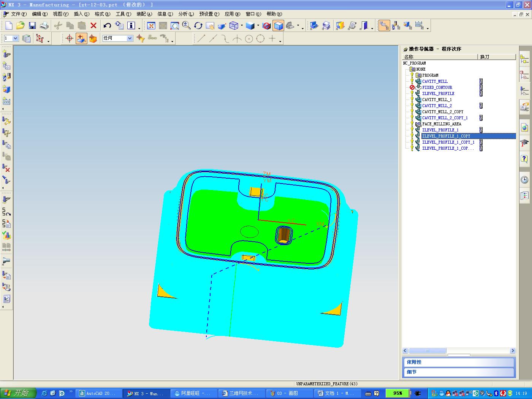Open the 分析(L) menu
Viewport: 532px width, 399px height.
point(186,14)
